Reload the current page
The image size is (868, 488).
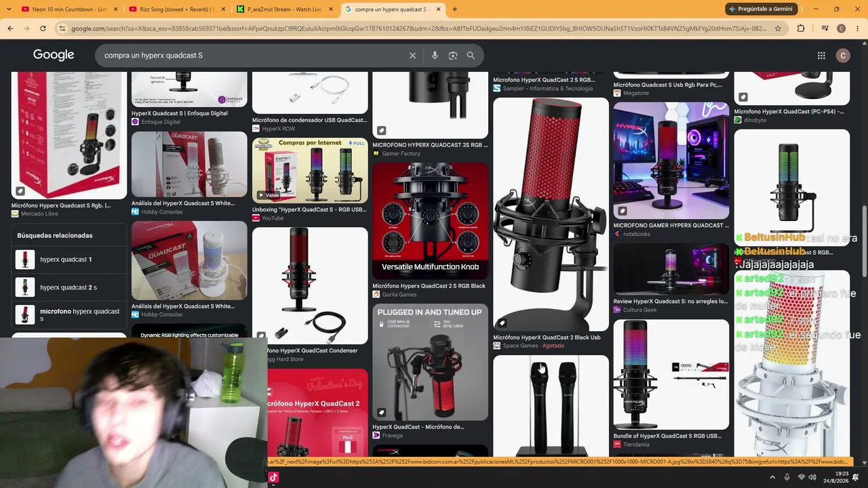[x=43, y=28]
